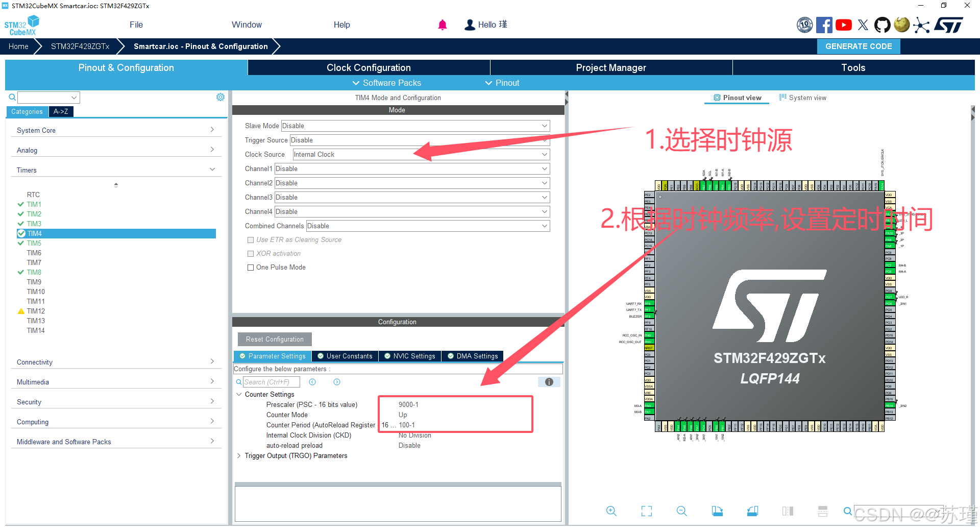Click the STM32F429ZGTx breadcrumb

pyautogui.click(x=80, y=46)
